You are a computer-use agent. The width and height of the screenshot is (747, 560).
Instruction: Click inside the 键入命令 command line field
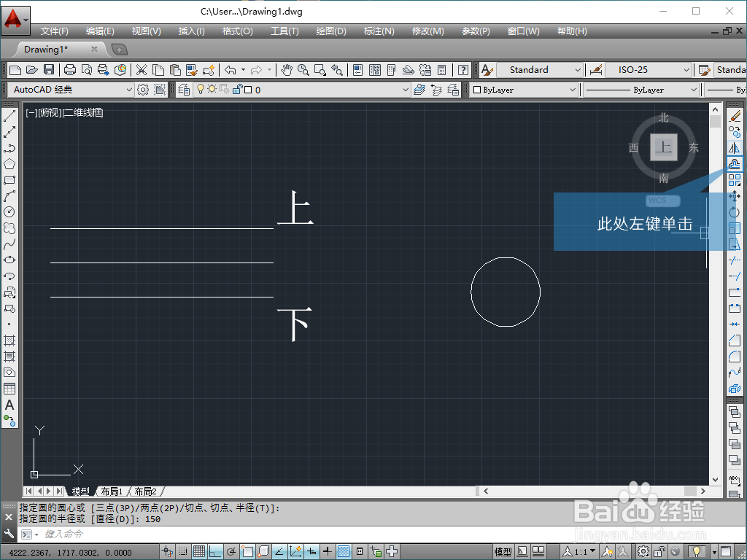tap(109, 534)
